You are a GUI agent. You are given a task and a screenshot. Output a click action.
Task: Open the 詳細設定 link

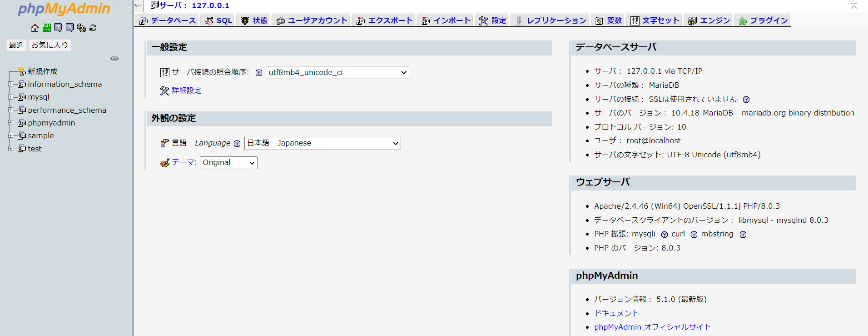coord(187,90)
